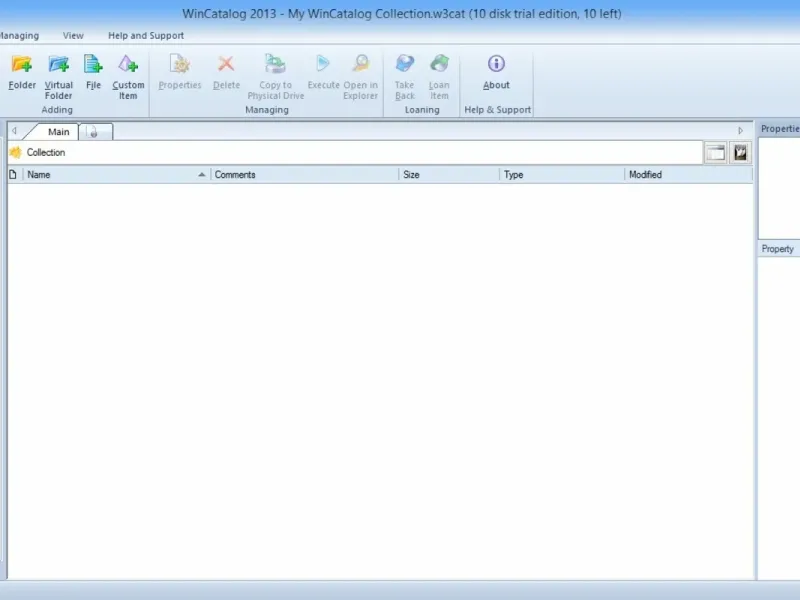Add a new Folder to catalog

point(22,72)
